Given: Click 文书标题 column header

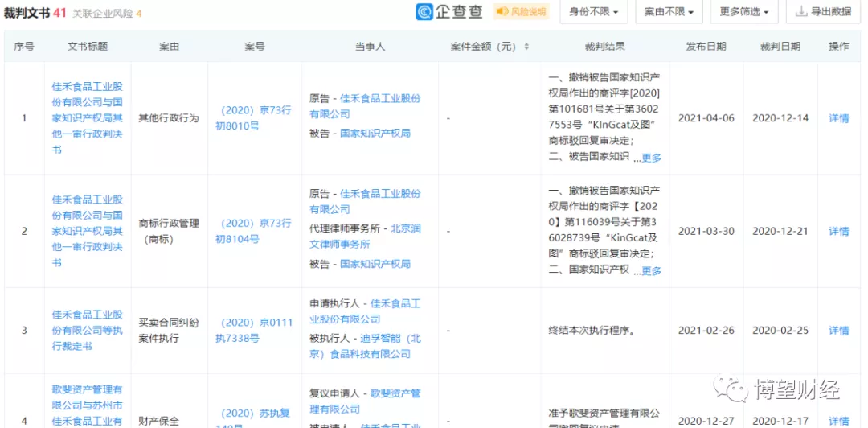Looking at the screenshot, I should 88,47.
